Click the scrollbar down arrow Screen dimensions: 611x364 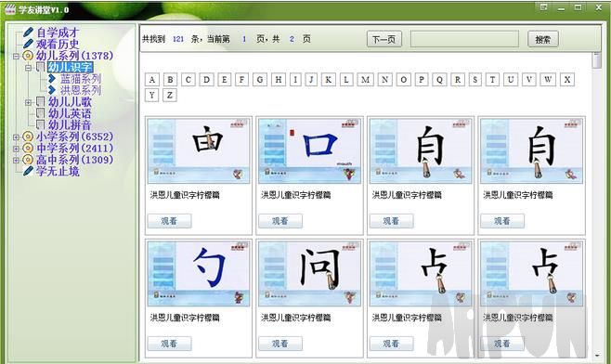597,355
